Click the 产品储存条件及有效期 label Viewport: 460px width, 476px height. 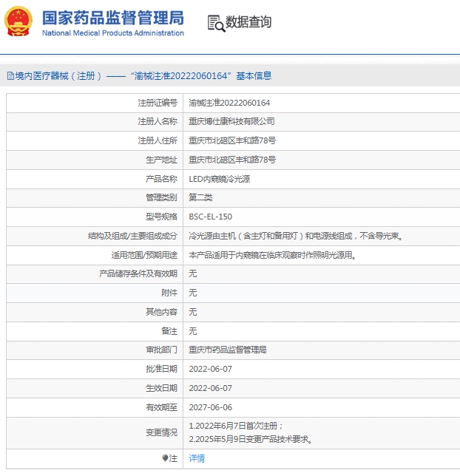click(138, 273)
